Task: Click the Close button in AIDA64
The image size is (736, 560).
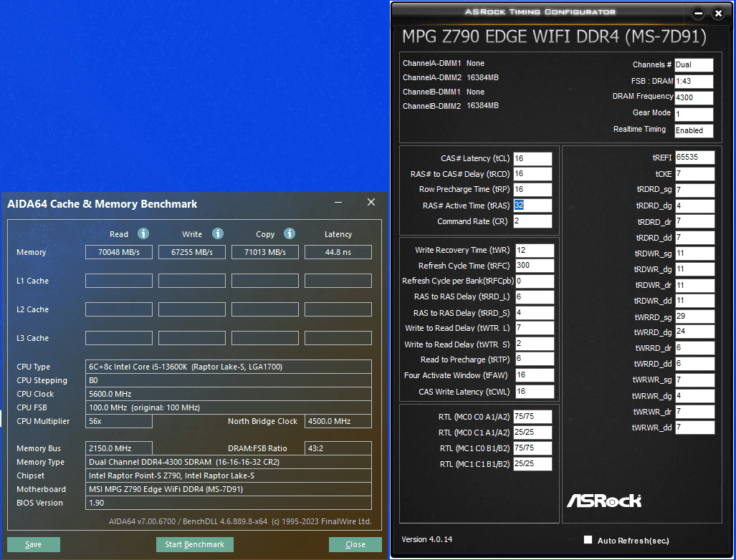Action: tap(355, 544)
